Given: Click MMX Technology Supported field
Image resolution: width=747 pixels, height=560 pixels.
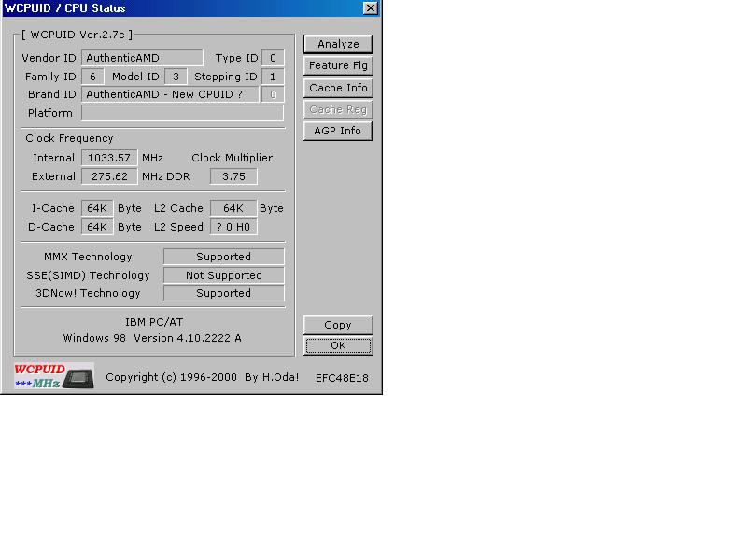Looking at the screenshot, I should pyautogui.click(x=224, y=257).
